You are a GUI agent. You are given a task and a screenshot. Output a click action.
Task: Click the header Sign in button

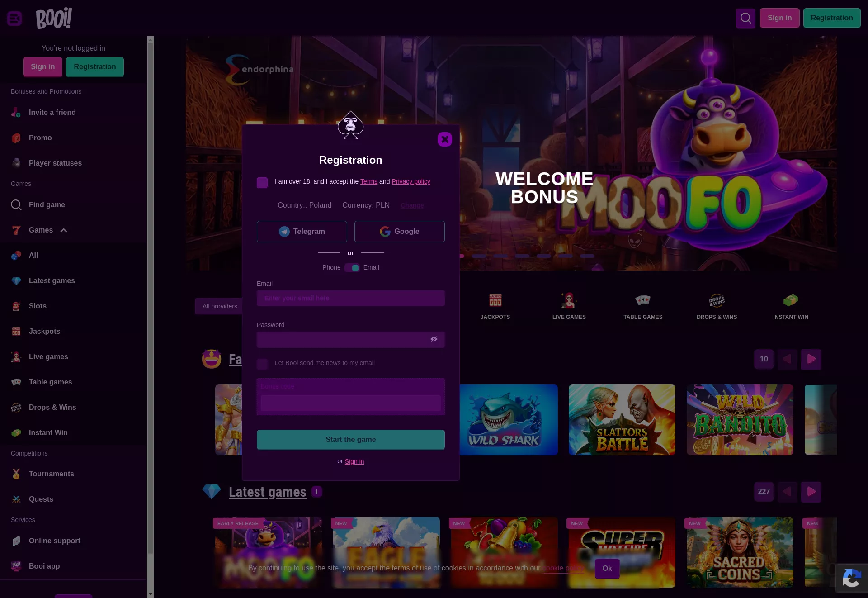click(x=780, y=18)
